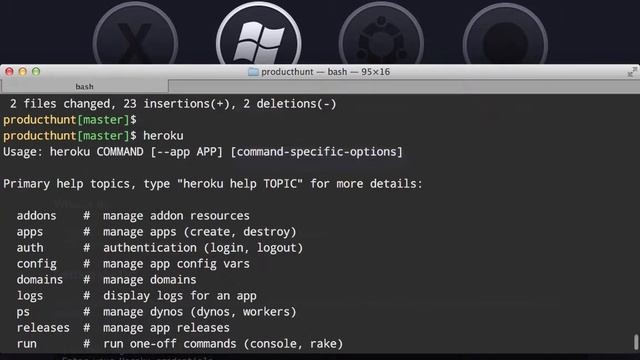Click the 'auth' topic row
Screen dimensions: 640x360
pyautogui.click(x=160, y=248)
